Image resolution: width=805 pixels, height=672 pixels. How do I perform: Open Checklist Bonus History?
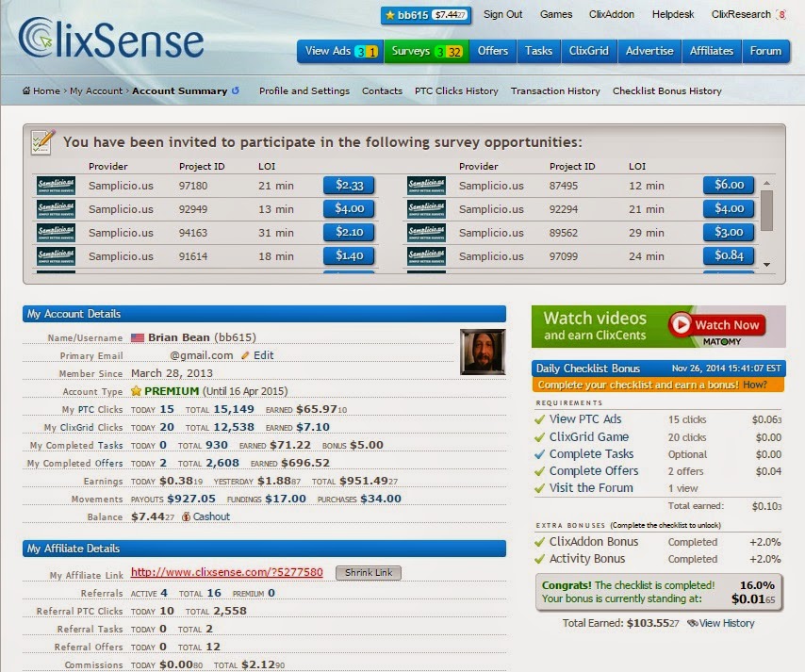[666, 90]
